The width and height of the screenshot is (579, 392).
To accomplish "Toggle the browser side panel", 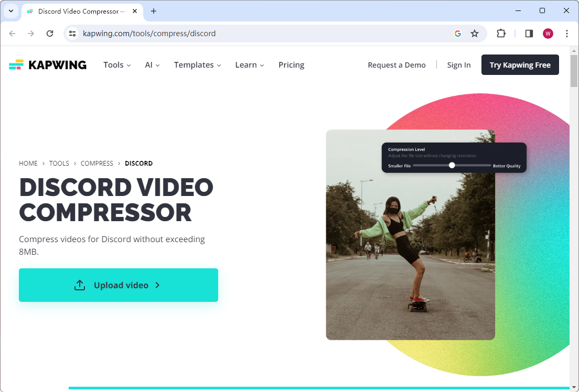I will click(x=529, y=34).
